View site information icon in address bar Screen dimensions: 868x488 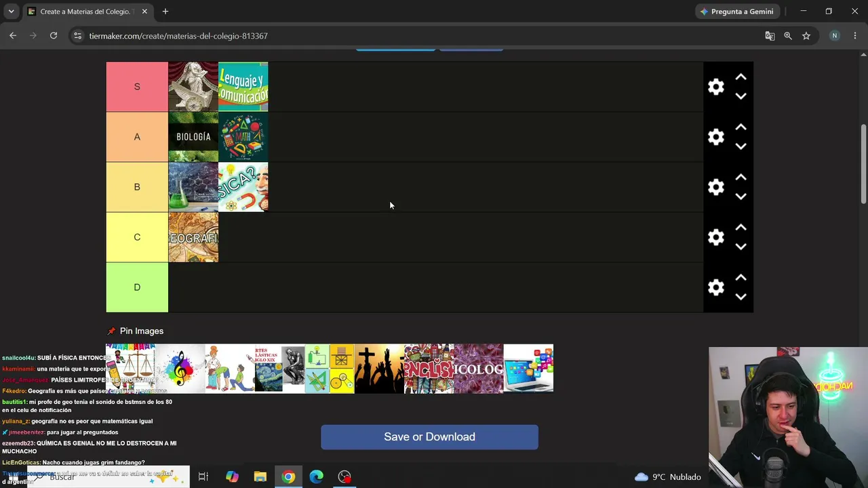78,36
